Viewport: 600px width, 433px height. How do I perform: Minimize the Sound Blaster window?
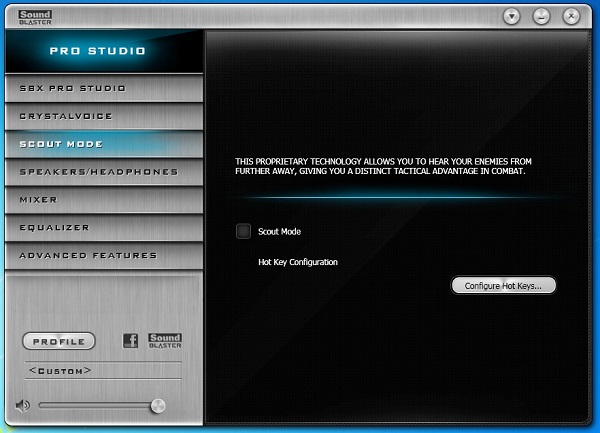click(x=541, y=16)
